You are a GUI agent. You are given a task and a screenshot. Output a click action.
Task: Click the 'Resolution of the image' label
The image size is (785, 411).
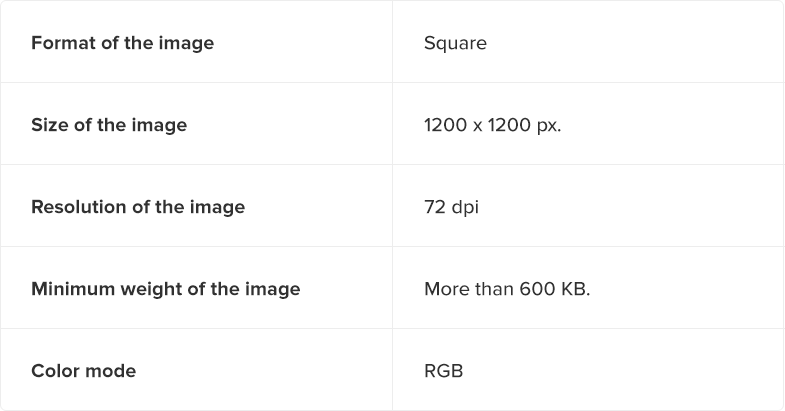coord(138,207)
